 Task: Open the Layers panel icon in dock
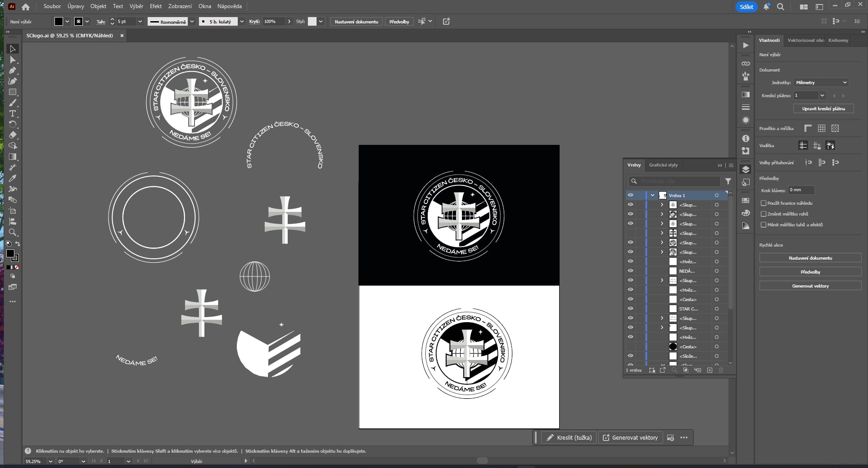pos(746,169)
